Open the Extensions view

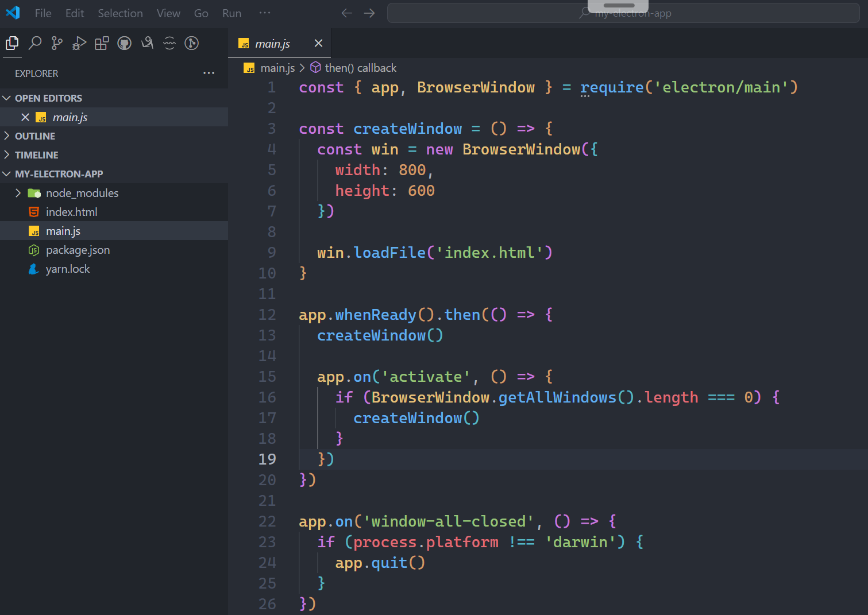click(x=102, y=43)
